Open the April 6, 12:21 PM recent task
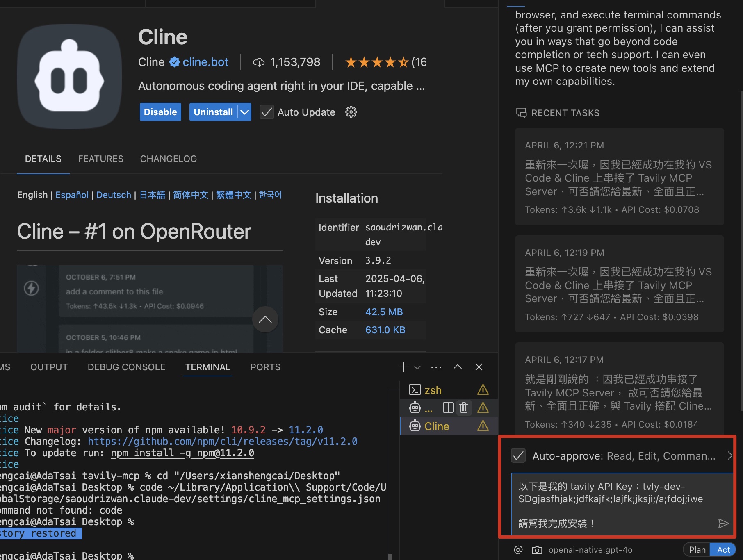The width and height of the screenshot is (743, 560). click(x=619, y=177)
